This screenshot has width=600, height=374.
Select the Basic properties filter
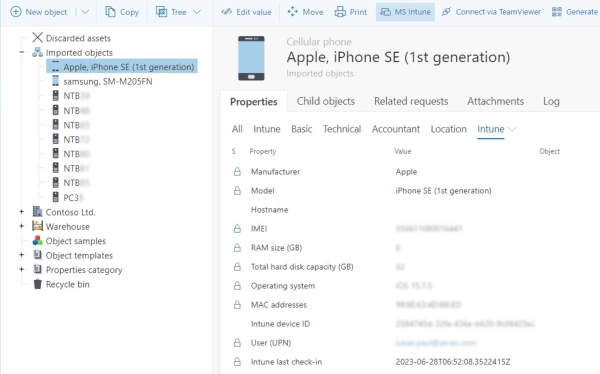pyautogui.click(x=302, y=129)
